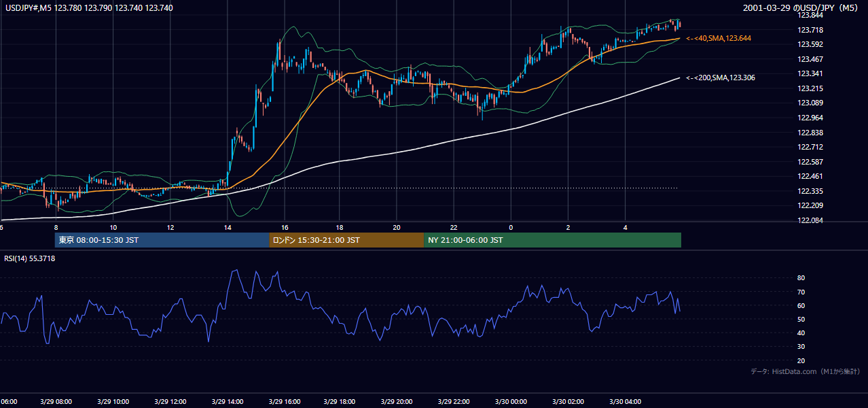Click the price axis value 123.215
The height and width of the screenshot is (408, 868).
point(810,89)
